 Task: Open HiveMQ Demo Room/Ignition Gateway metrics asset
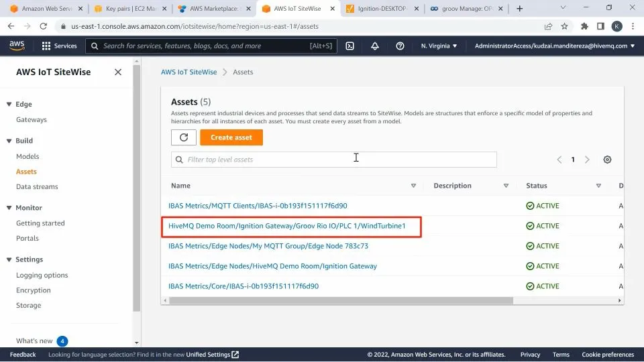272,266
